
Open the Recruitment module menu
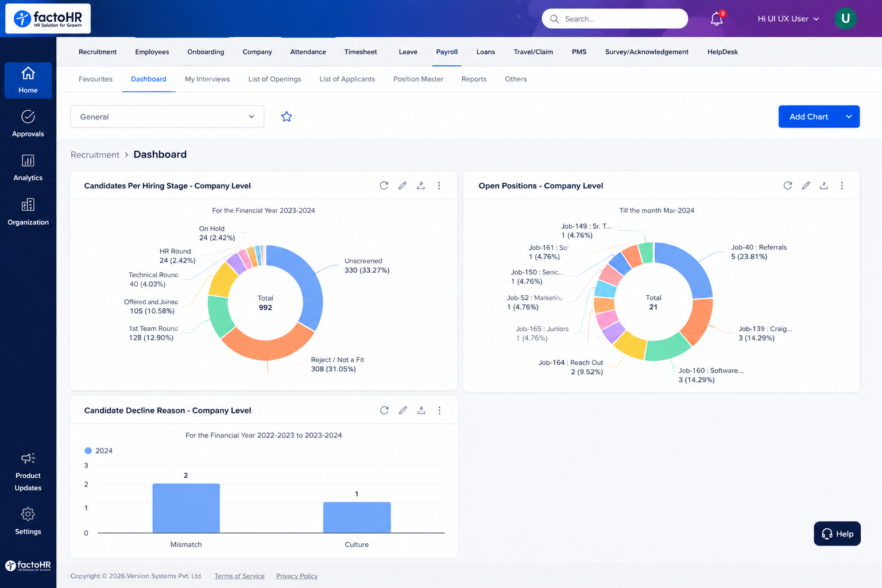coord(98,52)
